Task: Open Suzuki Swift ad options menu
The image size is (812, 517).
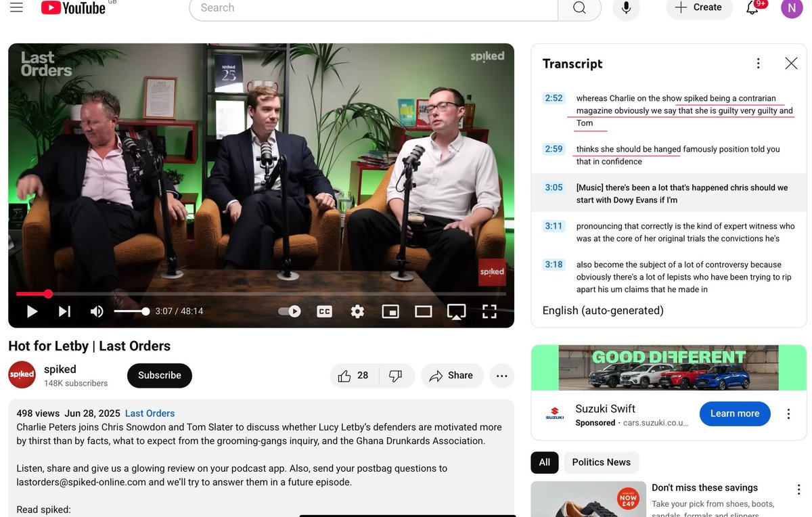Action: coord(788,413)
